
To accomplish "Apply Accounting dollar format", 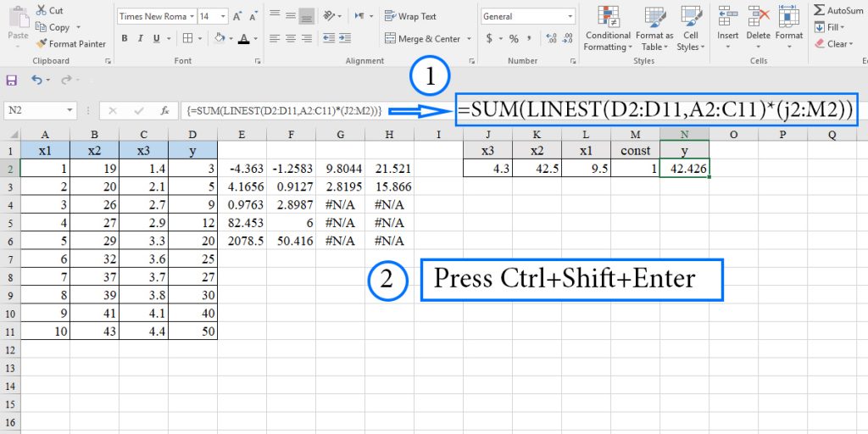I will point(489,39).
